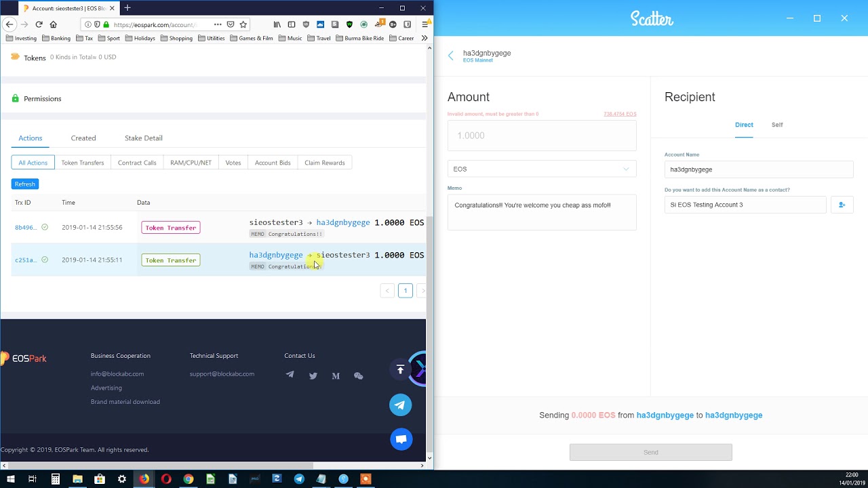Close the EOS account browser tab

112,8
